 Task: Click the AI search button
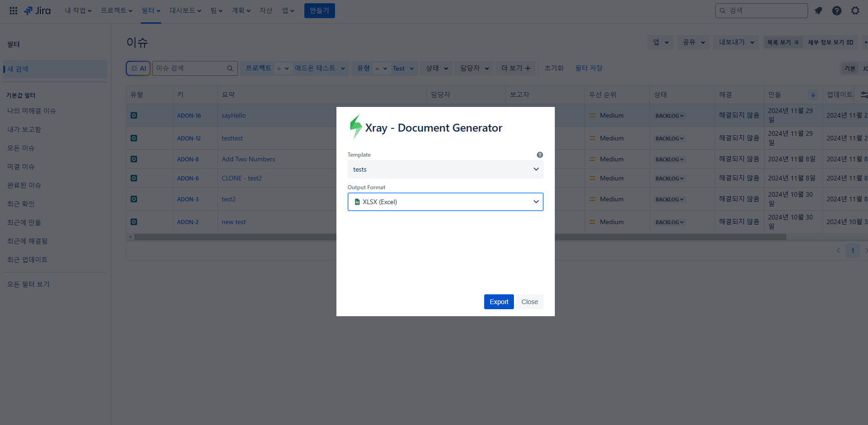point(138,68)
